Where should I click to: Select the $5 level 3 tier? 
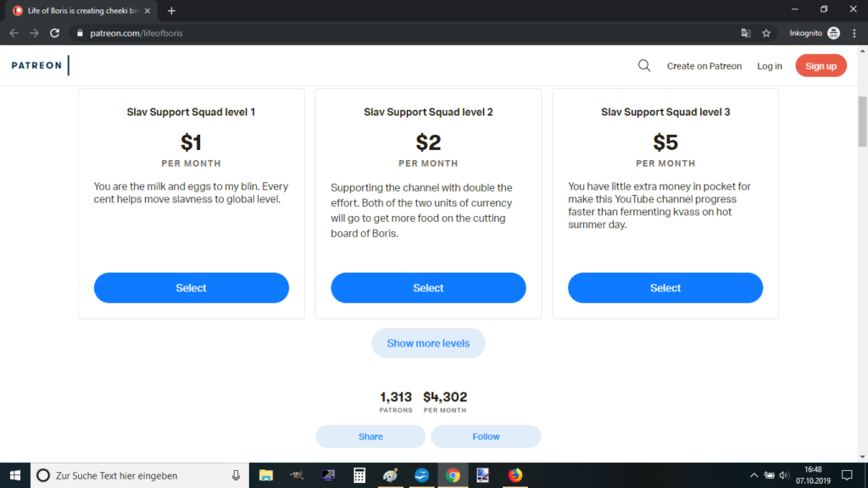[x=665, y=288]
